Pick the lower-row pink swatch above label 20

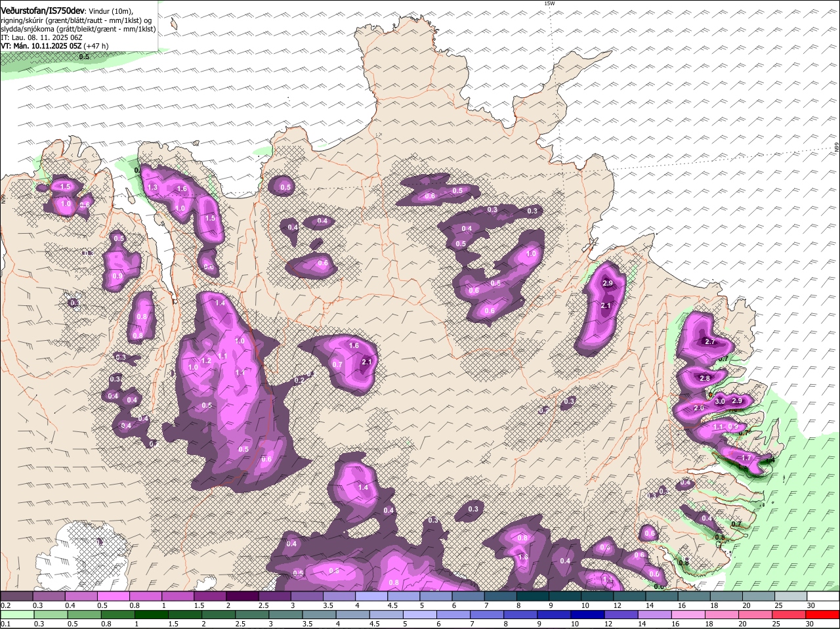click(756, 615)
